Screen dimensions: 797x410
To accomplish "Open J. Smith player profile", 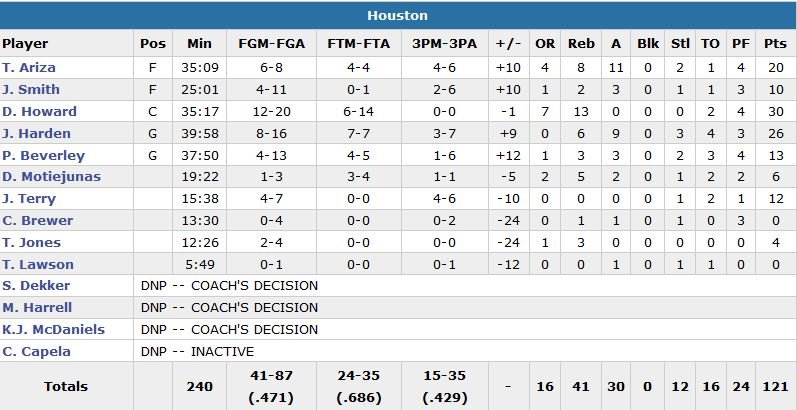I will click(31, 90).
